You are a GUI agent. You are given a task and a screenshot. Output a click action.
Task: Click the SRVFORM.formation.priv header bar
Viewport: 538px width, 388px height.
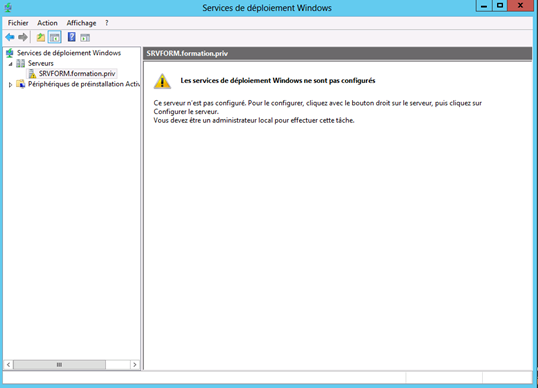point(337,54)
